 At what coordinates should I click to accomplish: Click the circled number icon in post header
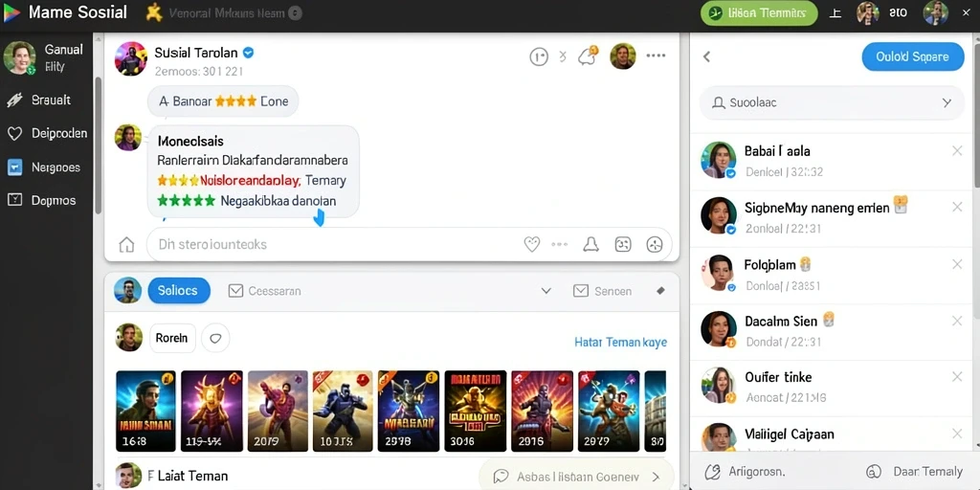[x=539, y=56]
